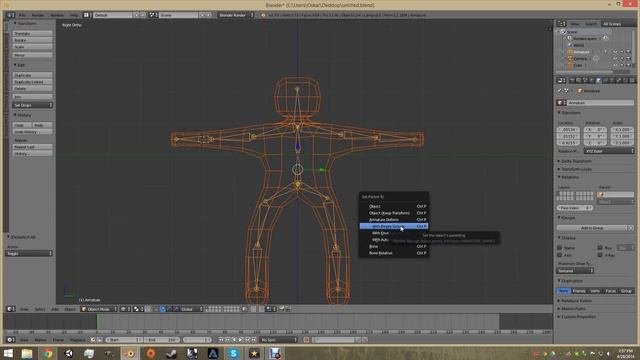
Task: Click the Duplicate Linked button
Action: [x=32, y=82]
